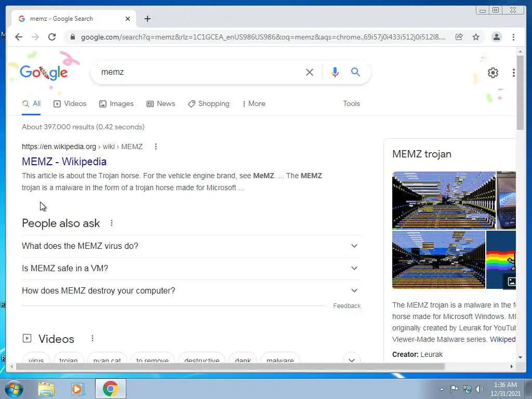
Task: Expand the video filter chips chevron
Action: [x=352, y=360]
